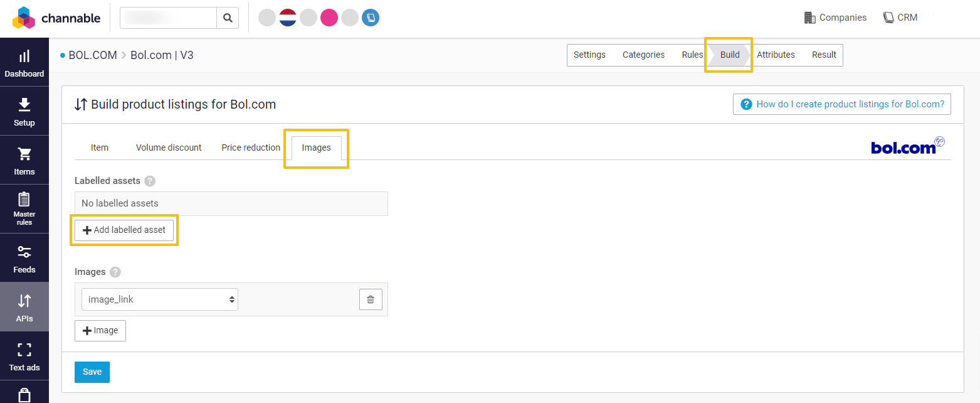Viewport: 980px width, 403px height.
Task: Go to the Categories step
Action: click(x=643, y=55)
